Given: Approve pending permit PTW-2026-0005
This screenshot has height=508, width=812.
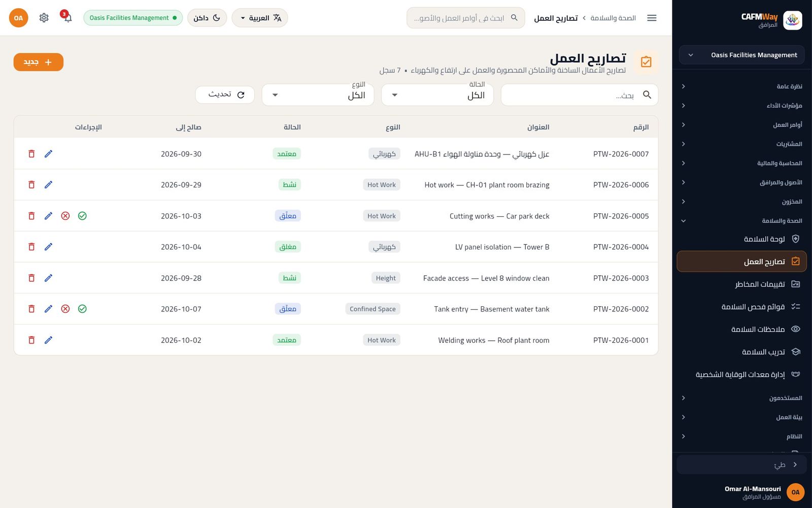Looking at the screenshot, I should (x=82, y=216).
